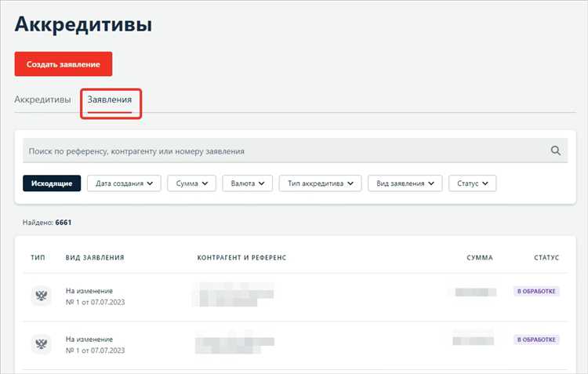
Task: Click eagle icon in second На изменение row
Action: (x=42, y=343)
